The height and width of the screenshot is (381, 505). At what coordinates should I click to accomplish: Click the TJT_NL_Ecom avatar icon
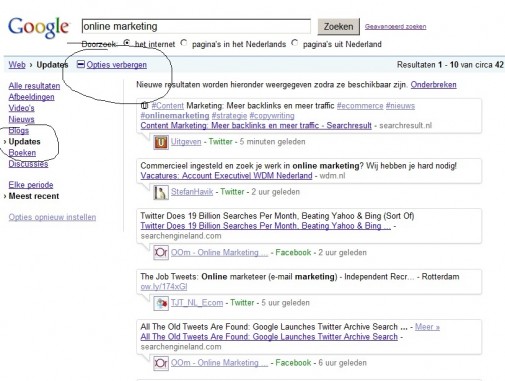tap(161, 303)
